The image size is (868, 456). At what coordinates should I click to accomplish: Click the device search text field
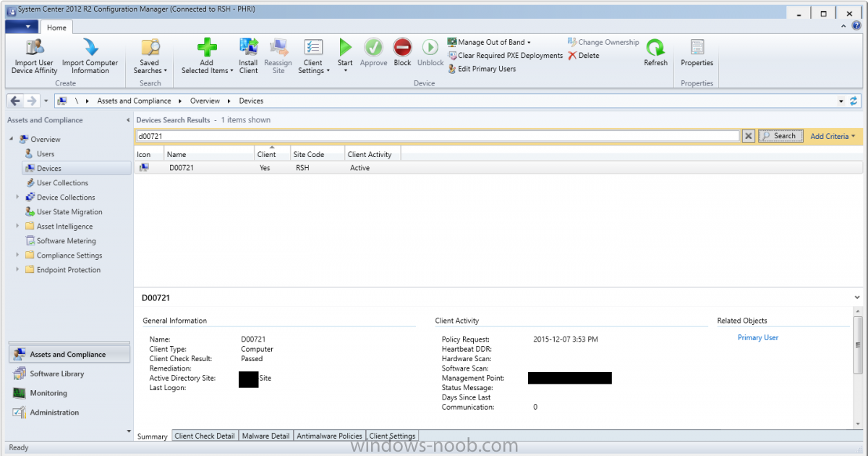pos(437,136)
